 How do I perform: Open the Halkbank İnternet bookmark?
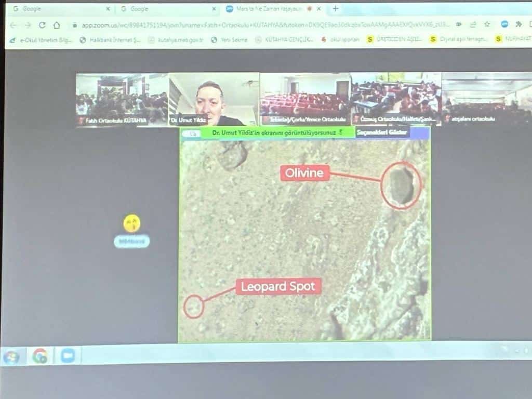click(x=110, y=39)
